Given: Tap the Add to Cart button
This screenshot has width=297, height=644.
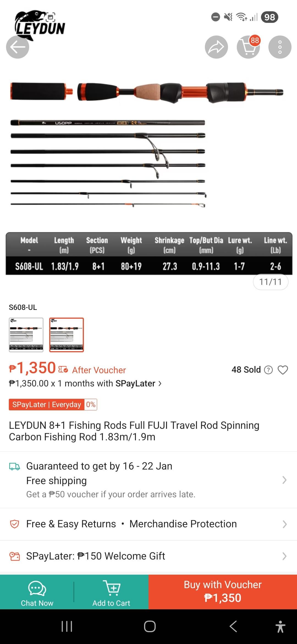Looking at the screenshot, I should [x=111, y=592].
